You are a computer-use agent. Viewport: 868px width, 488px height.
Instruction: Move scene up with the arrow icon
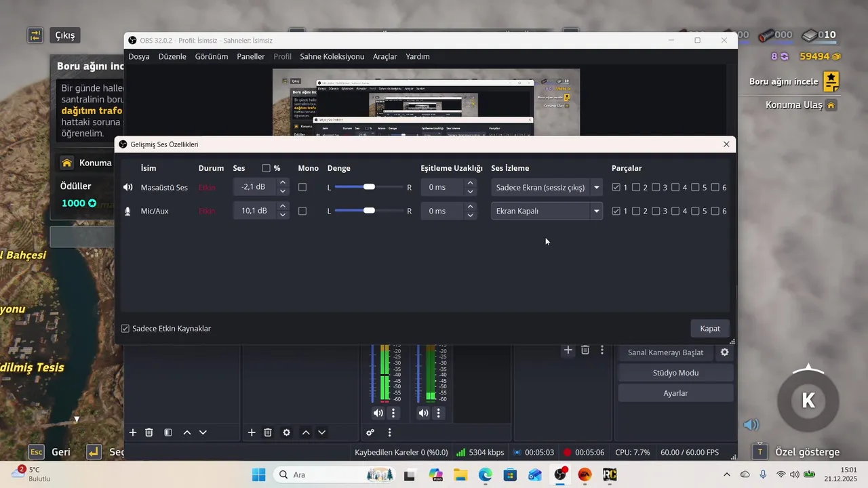tap(187, 432)
